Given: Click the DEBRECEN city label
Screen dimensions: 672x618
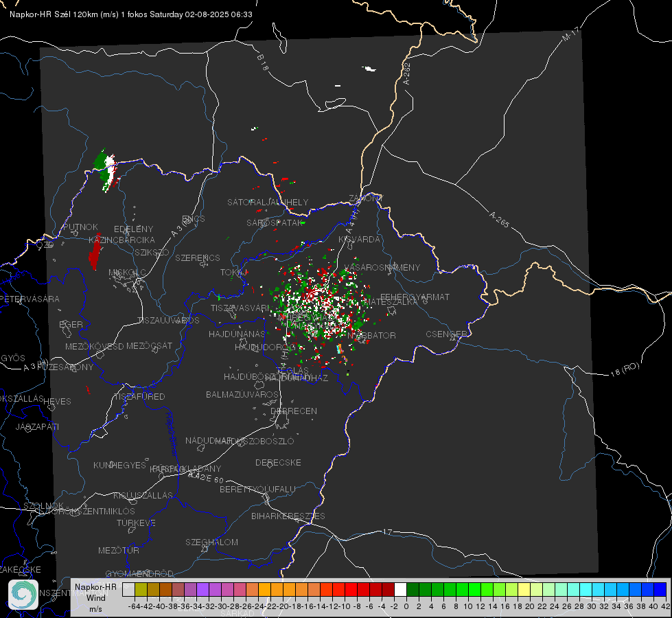Looking at the screenshot, I should pos(294,411).
